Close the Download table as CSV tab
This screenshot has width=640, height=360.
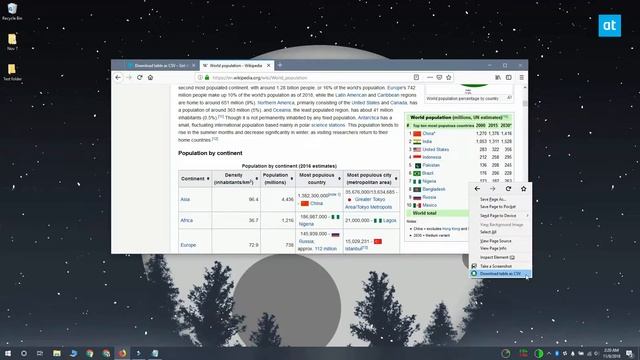tap(194, 65)
